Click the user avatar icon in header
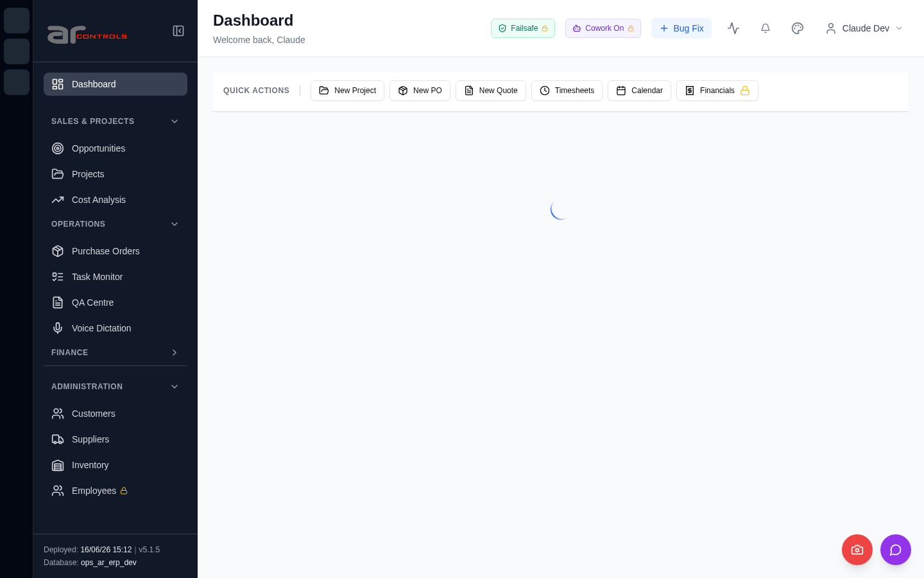This screenshot has height=578, width=924. click(x=831, y=28)
